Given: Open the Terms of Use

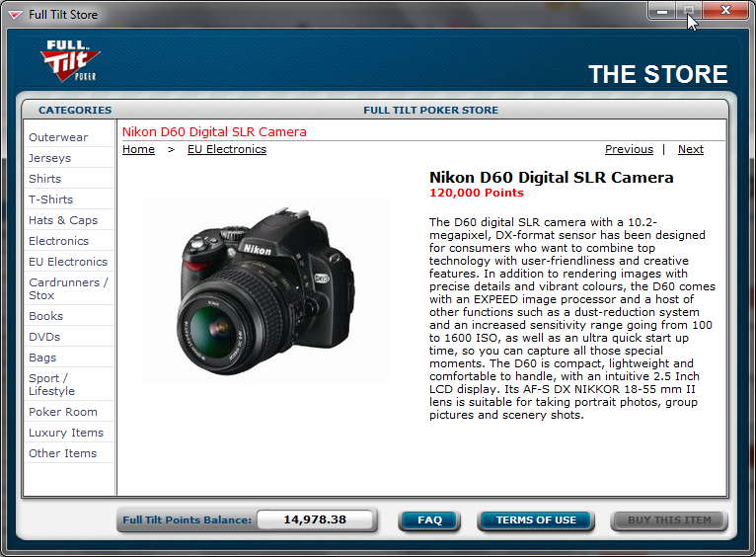Looking at the screenshot, I should click(536, 520).
